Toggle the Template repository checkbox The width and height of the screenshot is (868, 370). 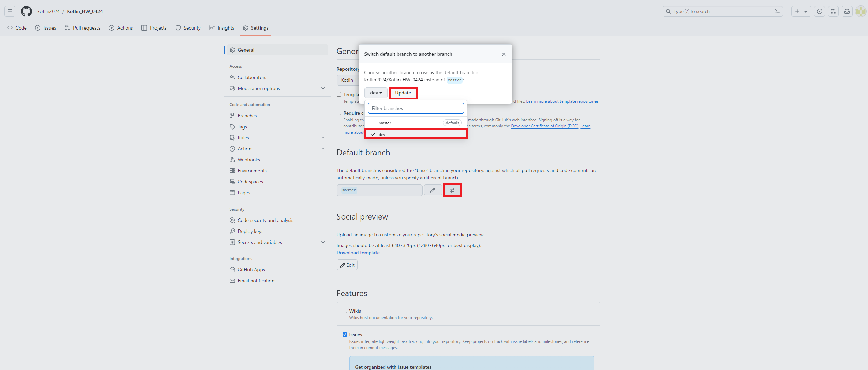click(339, 94)
